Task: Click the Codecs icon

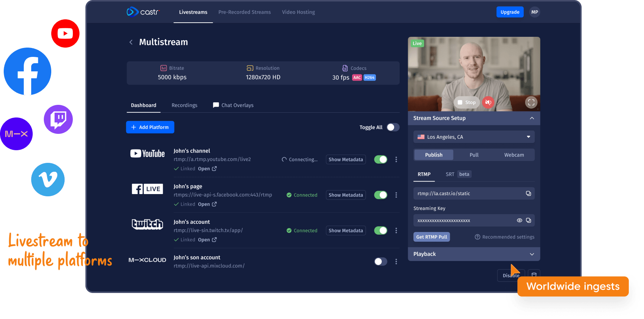Action: (345, 68)
